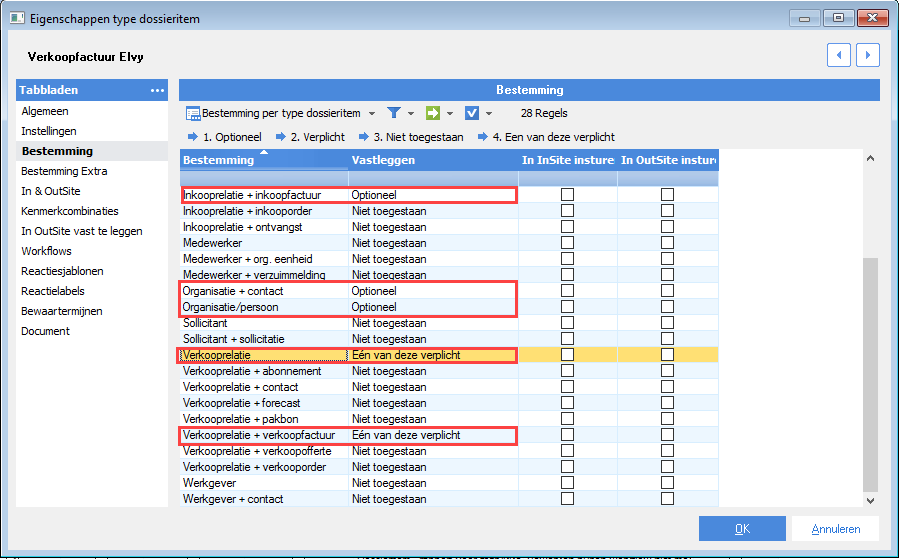The image size is (901, 559).
Task: Open the Document tab
Action: pos(45,331)
